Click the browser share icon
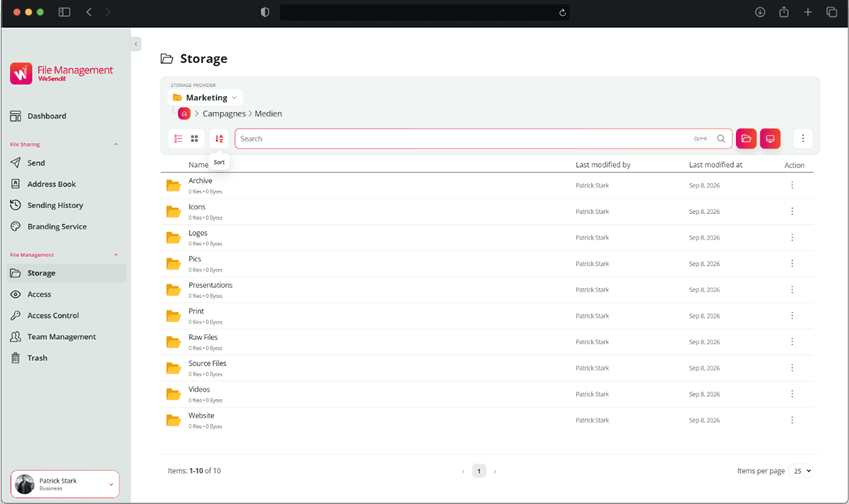This screenshot has height=504, width=849. coord(784,12)
